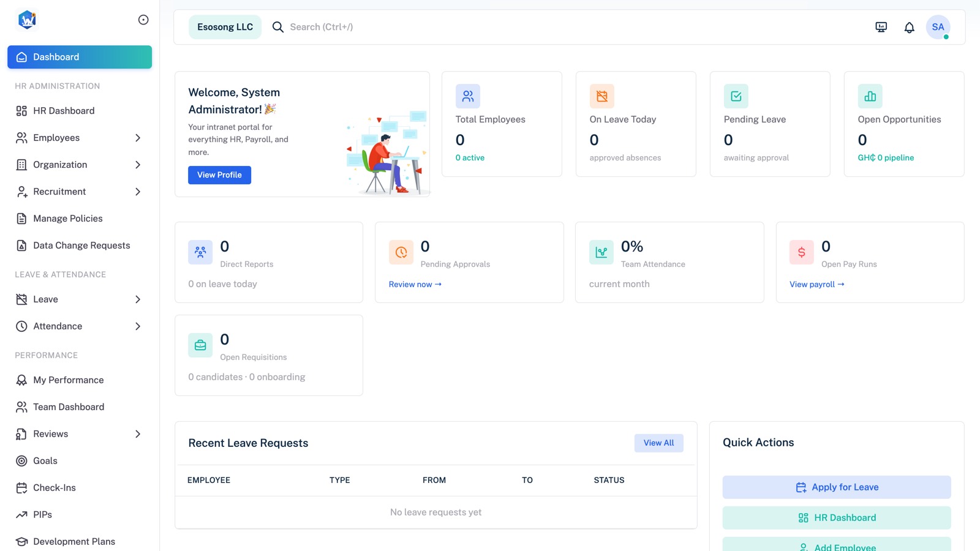The height and width of the screenshot is (551, 980).
Task: Open Data Change Requests sidebar item
Action: point(80,246)
